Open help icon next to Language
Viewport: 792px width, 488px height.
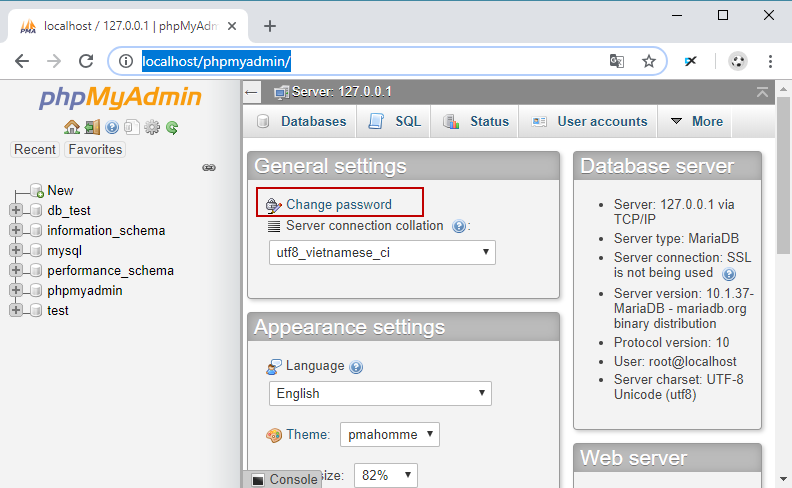tap(356, 367)
